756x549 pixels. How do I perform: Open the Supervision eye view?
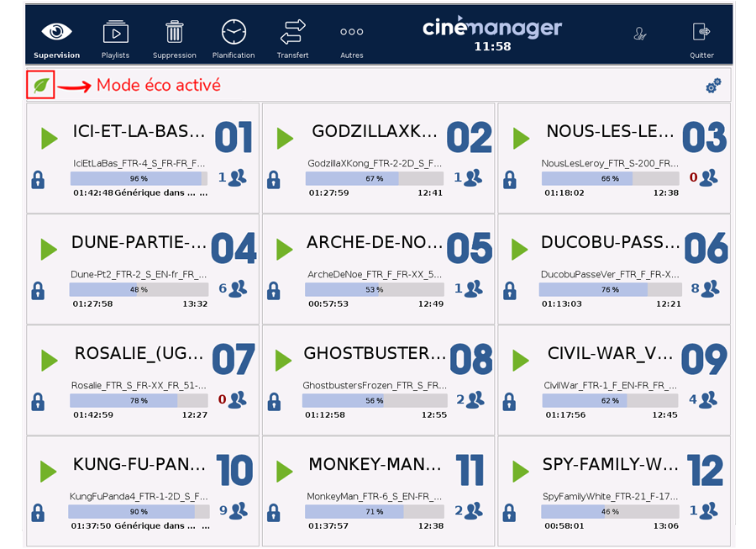pyautogui.click(x=56, y=33)
